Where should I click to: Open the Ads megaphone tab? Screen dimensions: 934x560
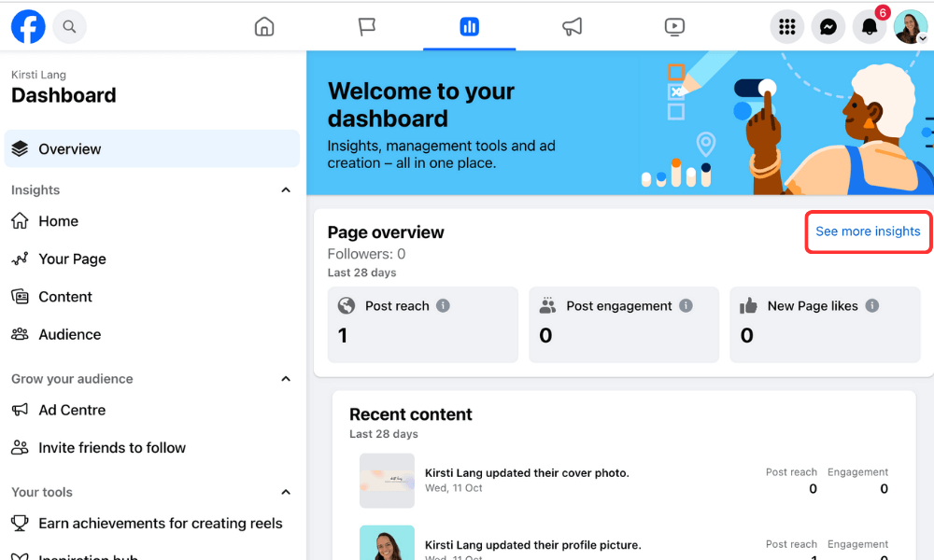tap(572, 26)
